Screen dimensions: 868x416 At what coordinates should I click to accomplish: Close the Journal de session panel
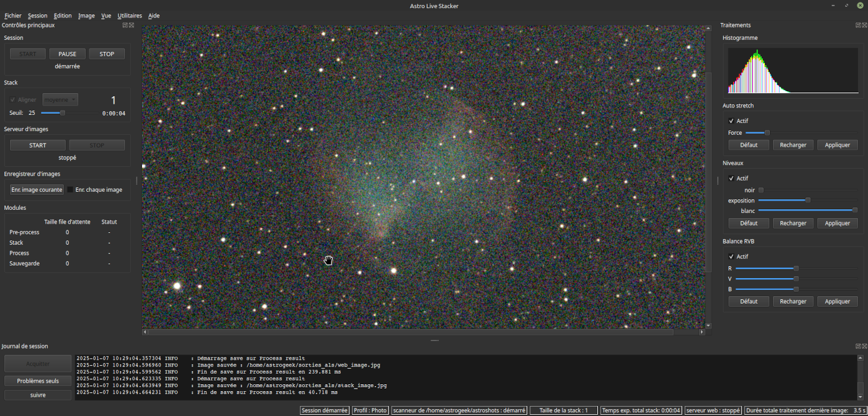[864, 346]
